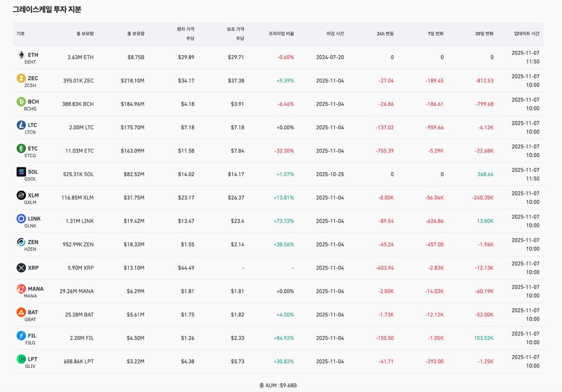This screenshot has height=392, width=562.
Task: Click the XRP coin icon
Action: coord(21,268)
